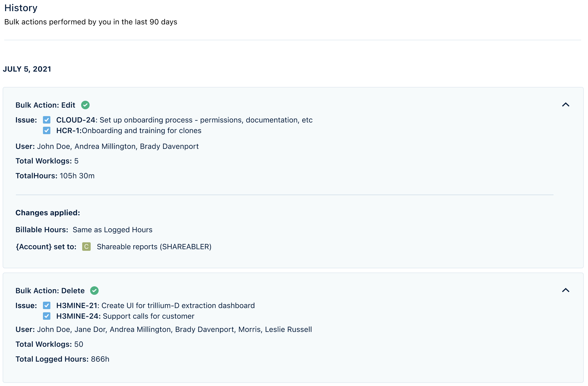588x386 pixels.
Task: Click the History page heading
Action: point(21,8)
